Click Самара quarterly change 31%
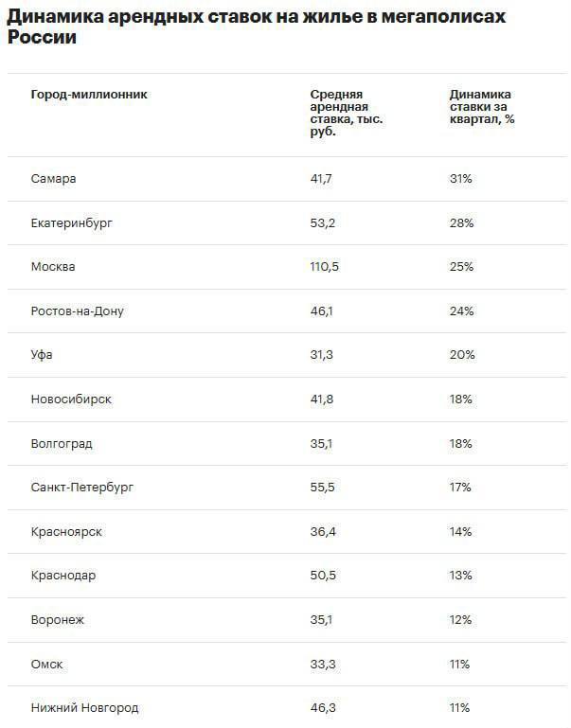The width and height of the screenshot is (571, 728). tap(460, 179)
